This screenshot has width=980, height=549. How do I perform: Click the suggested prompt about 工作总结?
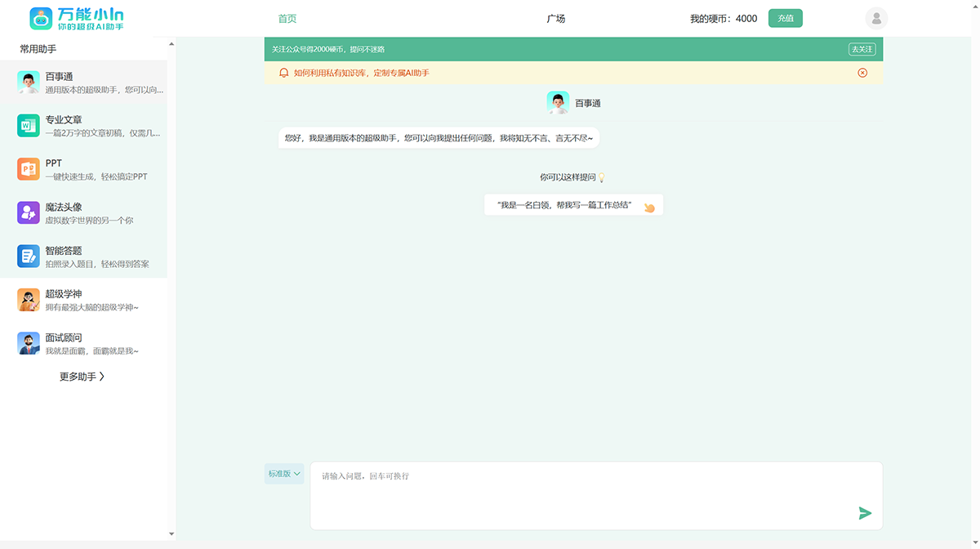573,204
